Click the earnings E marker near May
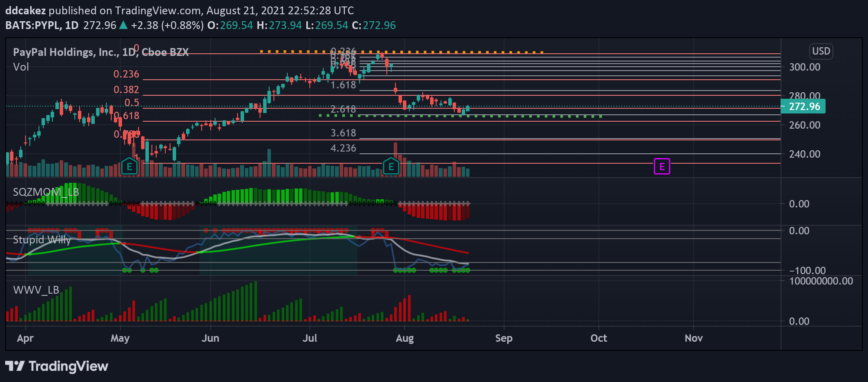Image resolution: width=868 pixels, height=382 pixels. pyautogui.click(x=129, y=167)
